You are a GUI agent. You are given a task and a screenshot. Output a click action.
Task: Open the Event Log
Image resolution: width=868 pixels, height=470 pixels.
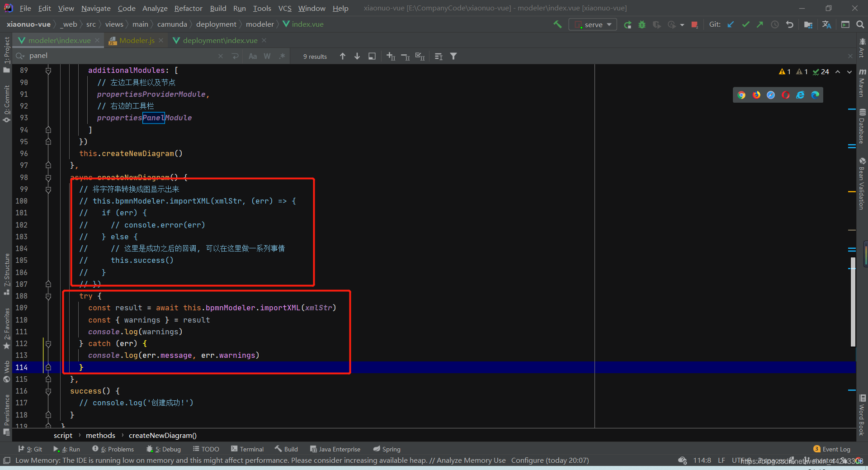(831, 449)
